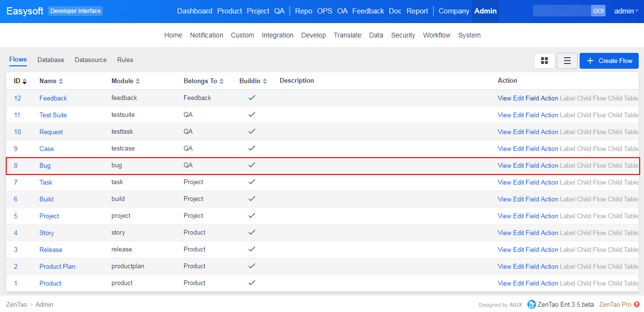Image resolution: width=644 pixels, height=312 pixels.
Task: Open the QA item in top navigation
Action: tap(279, 11)
